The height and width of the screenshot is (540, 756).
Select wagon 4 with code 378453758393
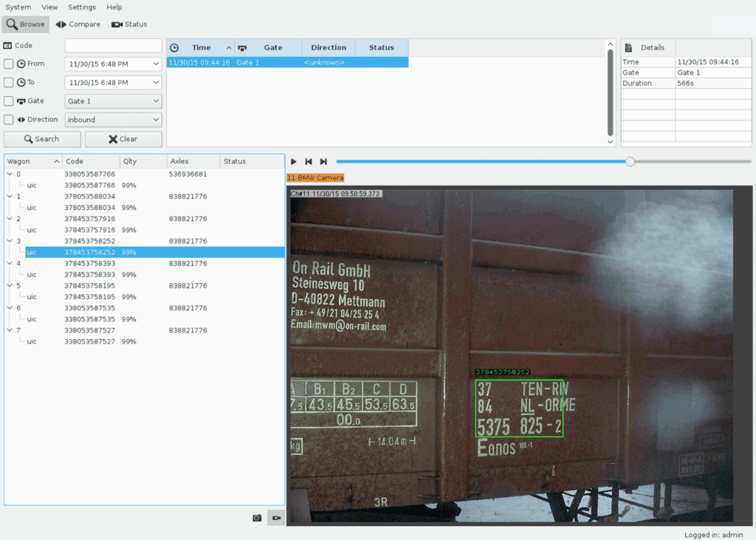coord(145,264)
